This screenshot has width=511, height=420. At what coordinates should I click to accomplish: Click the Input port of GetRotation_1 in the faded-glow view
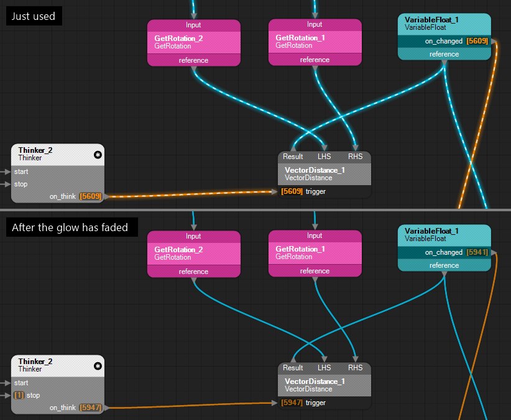point(315,235)
